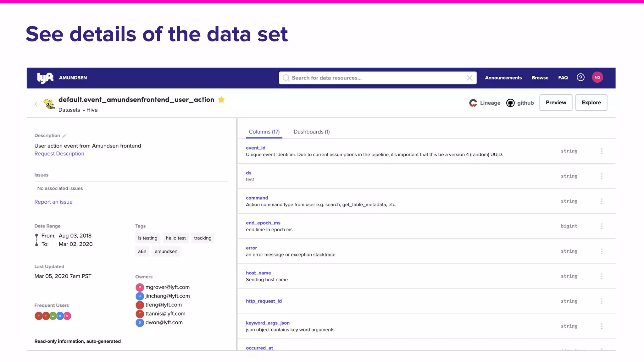Open the event_id column
This screenshot has height=362, width=644.
[256, 148]
